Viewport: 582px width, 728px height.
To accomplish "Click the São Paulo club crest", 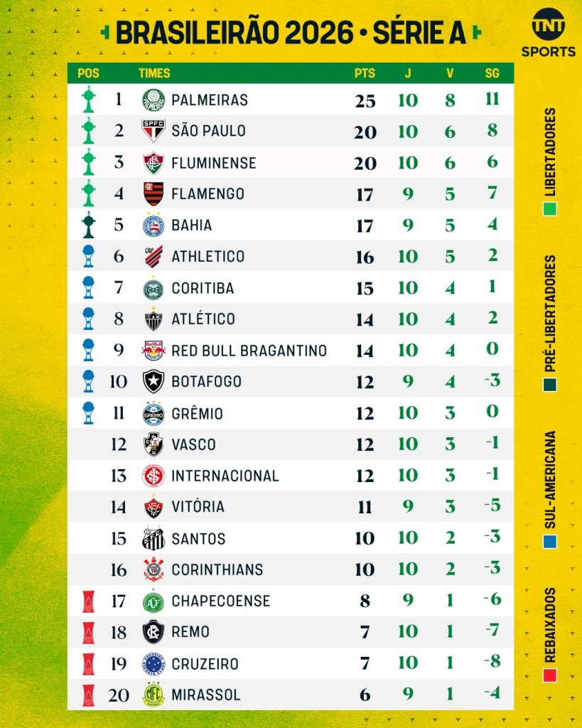I will pos(153,131).
